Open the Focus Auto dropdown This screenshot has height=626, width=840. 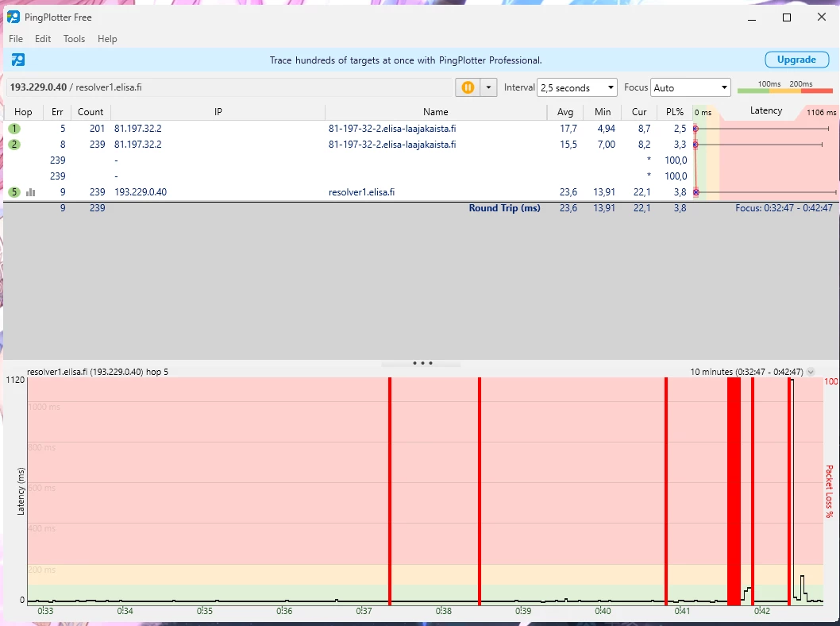[x=691, y=87]
